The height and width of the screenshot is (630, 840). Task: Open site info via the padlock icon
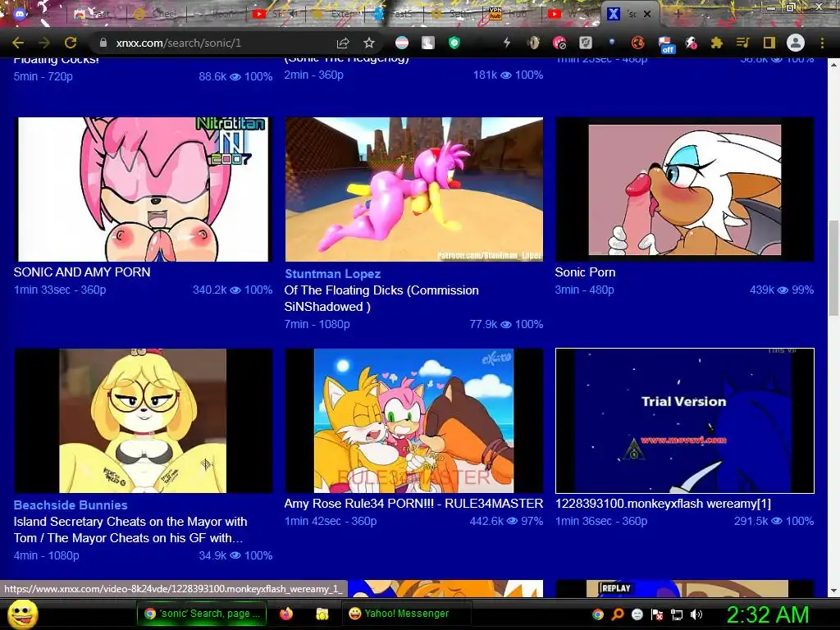103,43
